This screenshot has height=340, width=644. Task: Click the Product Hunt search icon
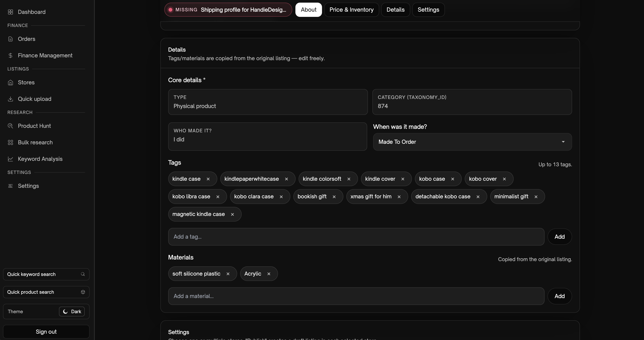[x=10, y=126]
